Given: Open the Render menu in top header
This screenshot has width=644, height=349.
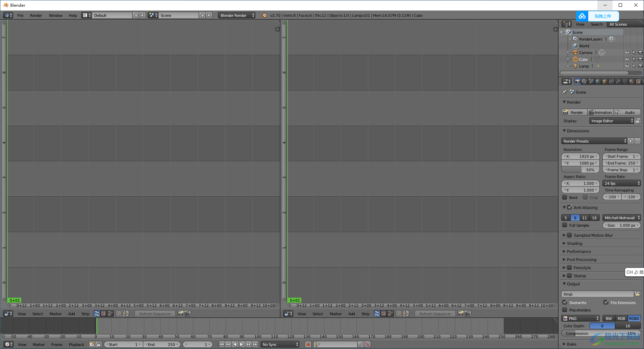Looking at the screenshot, I should pos(36,16).
